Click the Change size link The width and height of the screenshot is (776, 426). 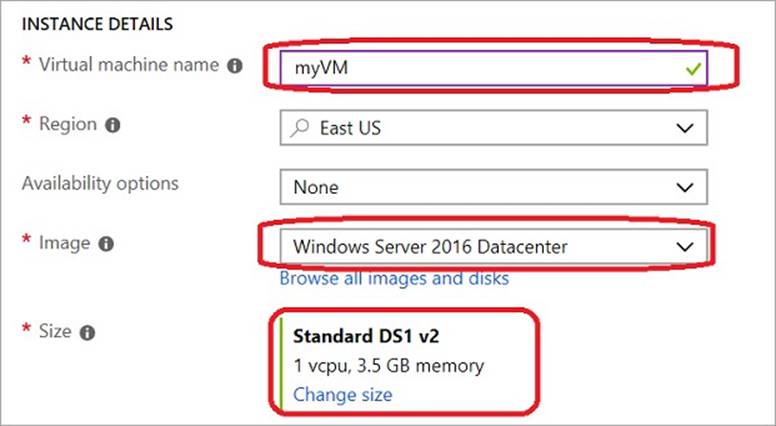(343, 394)
